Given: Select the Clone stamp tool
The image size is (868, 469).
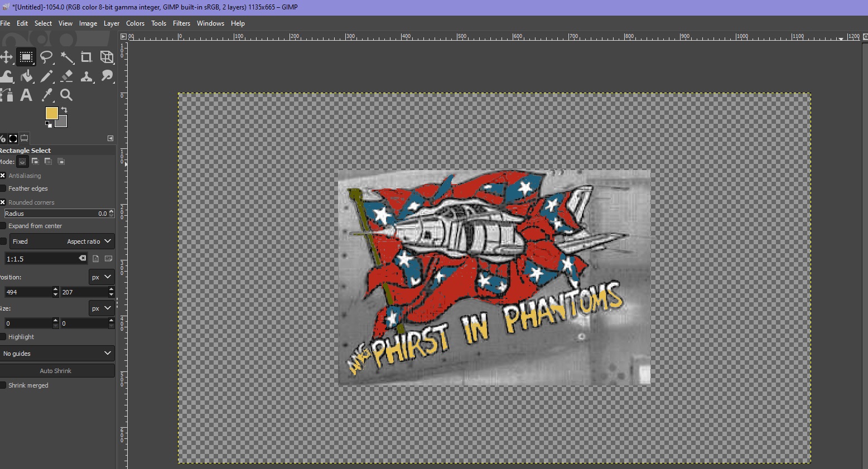Looking at the screenshot, I should (x=86, y=76).
